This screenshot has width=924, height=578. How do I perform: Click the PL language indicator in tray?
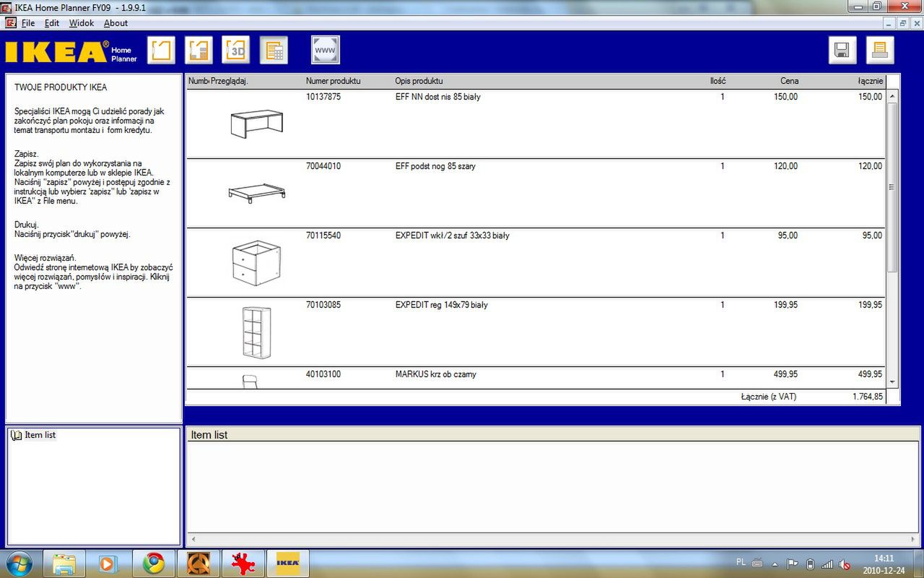741,562
